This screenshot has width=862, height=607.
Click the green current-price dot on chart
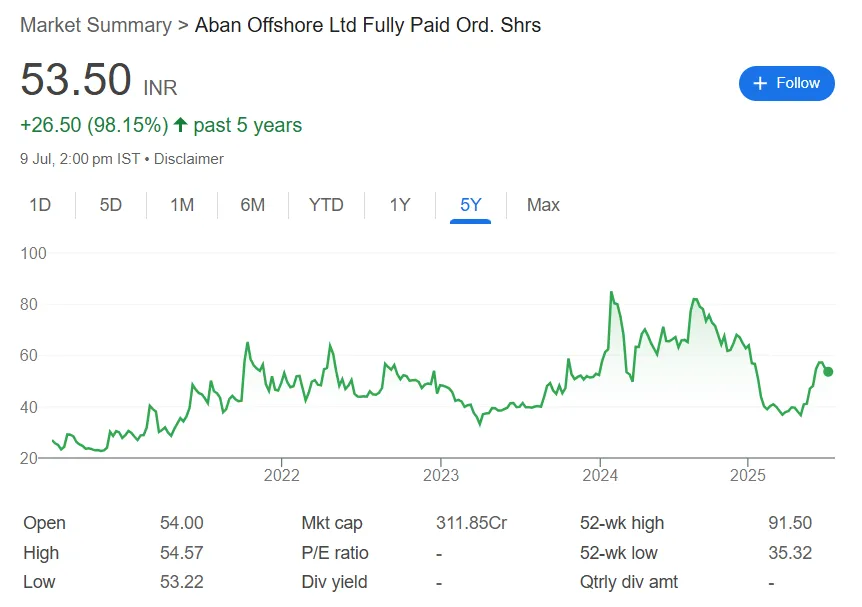(828, 372)
